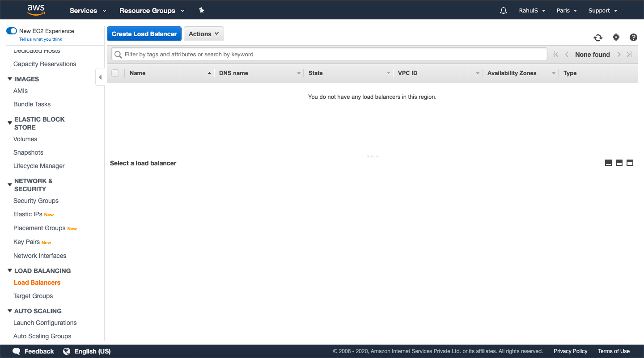Click the Create Load Balancer button
The height and width of the screenshot is (358, 644).
(144, 34)
